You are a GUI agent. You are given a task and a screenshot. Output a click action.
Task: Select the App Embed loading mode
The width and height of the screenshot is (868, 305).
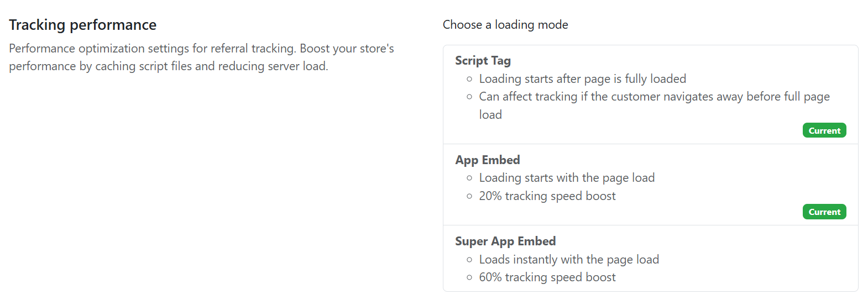487,160
